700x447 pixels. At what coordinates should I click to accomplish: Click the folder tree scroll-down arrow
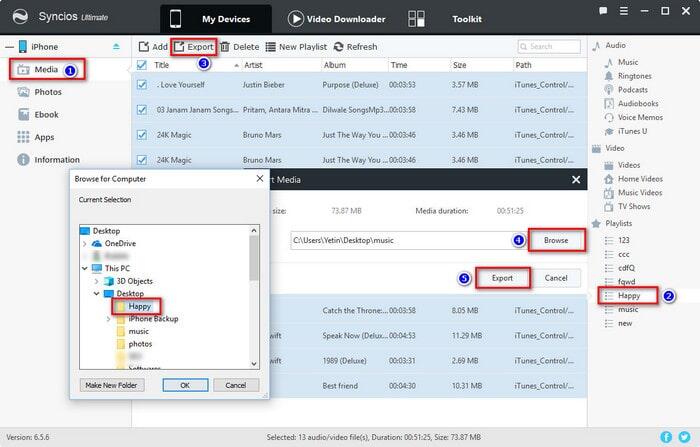pyautogui.click(x=254, y=364)
